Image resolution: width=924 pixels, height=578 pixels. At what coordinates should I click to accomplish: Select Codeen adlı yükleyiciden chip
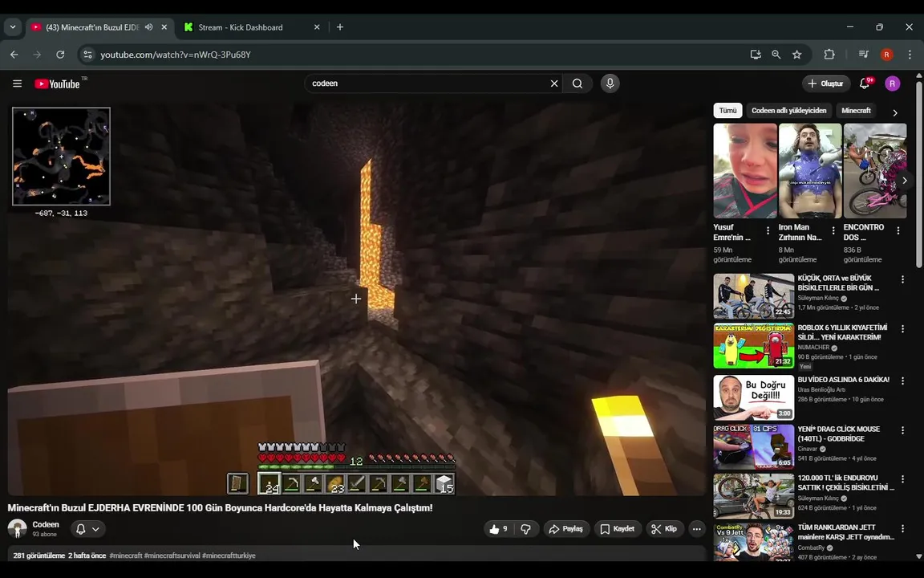pos(788,110)
